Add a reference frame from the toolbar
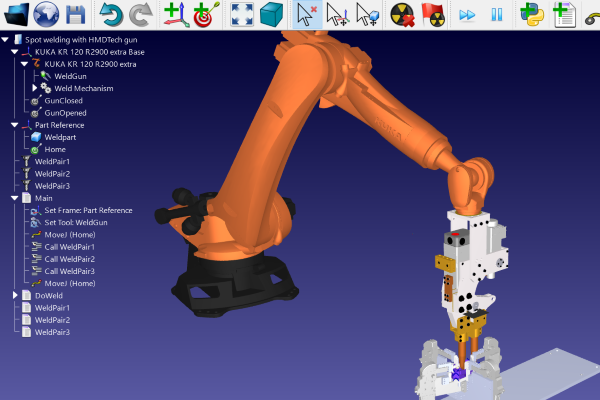Screen dimensions: 600x400 [175, 14]
